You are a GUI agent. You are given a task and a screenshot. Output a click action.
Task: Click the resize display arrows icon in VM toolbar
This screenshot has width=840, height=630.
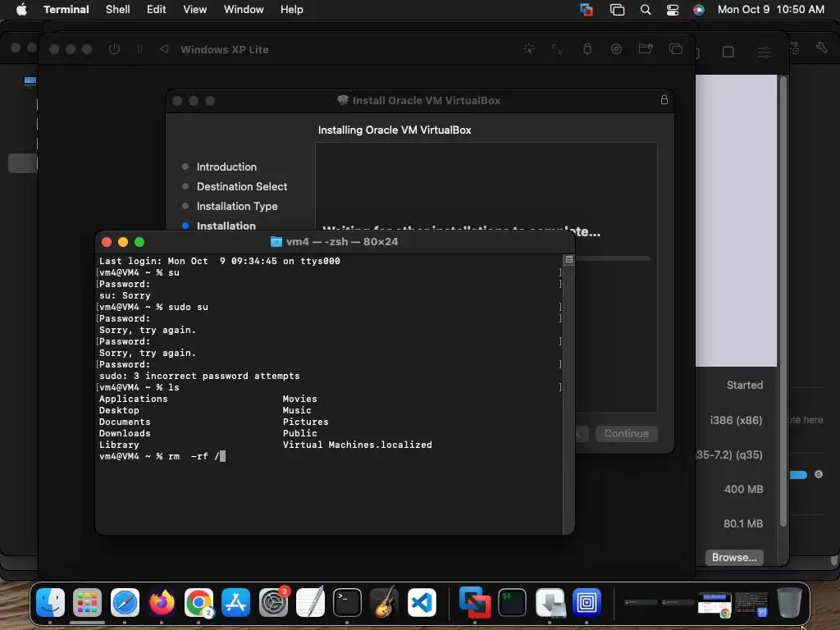[557, 49]
